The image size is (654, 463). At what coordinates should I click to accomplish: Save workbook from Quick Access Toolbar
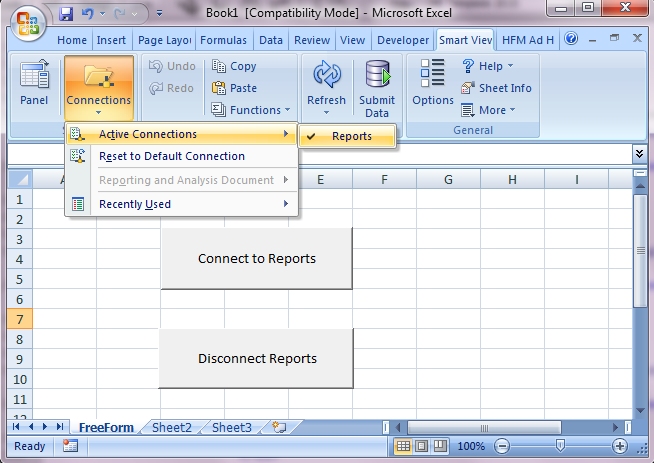pyautogui.click(x=66, y=14)
